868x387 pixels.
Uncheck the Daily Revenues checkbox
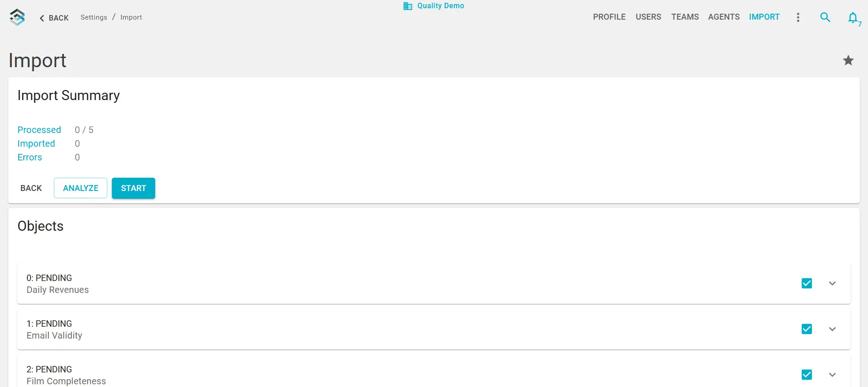(806, 283)
